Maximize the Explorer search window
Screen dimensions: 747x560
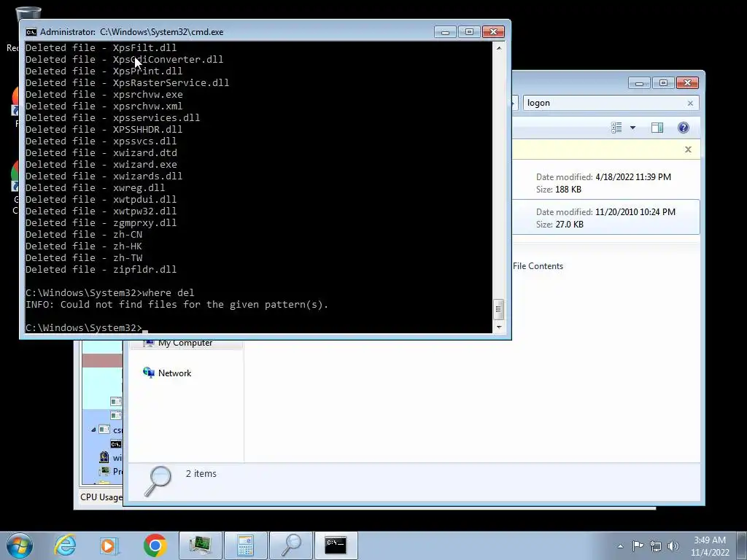[663, 83]
